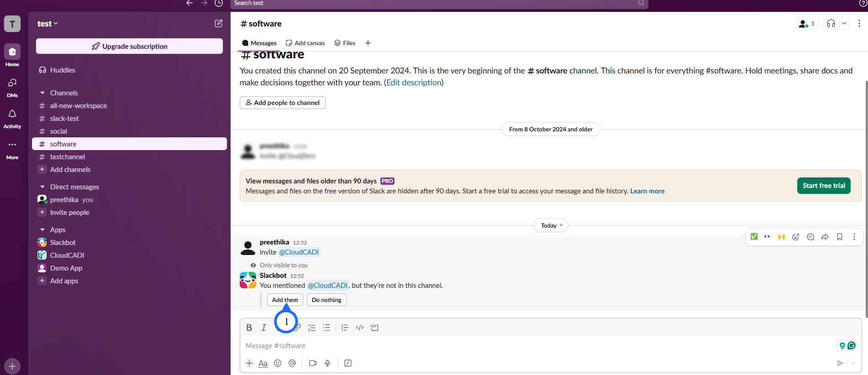Toggle formatting toolbar with Aa button

263,363
